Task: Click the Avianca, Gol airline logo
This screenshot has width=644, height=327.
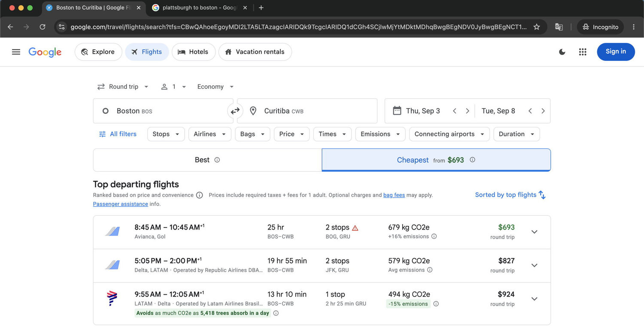Action: click(x=112, y=232)
